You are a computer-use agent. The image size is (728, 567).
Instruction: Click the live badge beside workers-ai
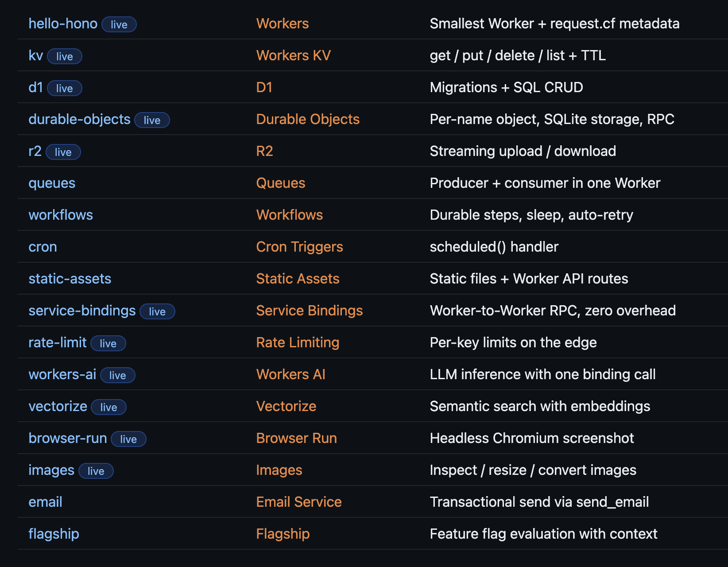(118, 375)
